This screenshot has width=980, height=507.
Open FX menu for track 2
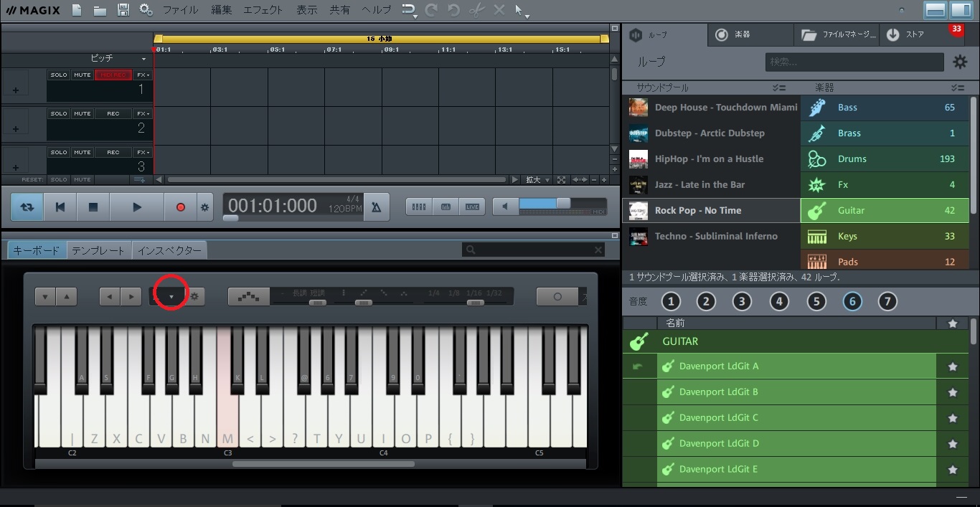pos(143,113)
